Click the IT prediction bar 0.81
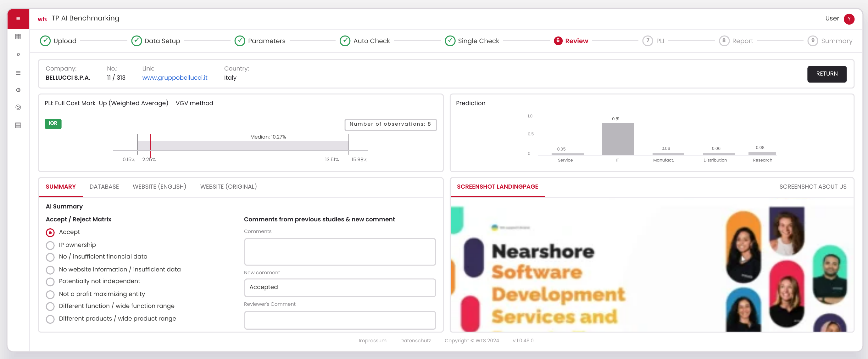868x359 pixels. [x=618, y=139]
